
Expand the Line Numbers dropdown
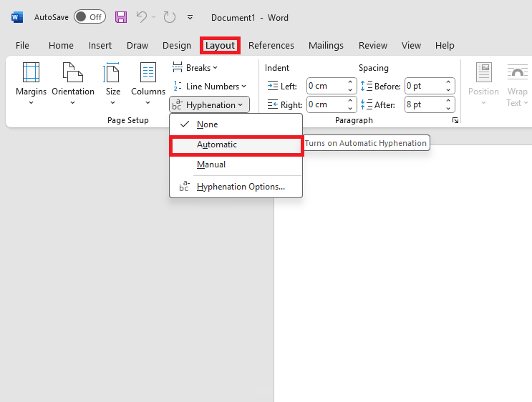coord(209,87)
